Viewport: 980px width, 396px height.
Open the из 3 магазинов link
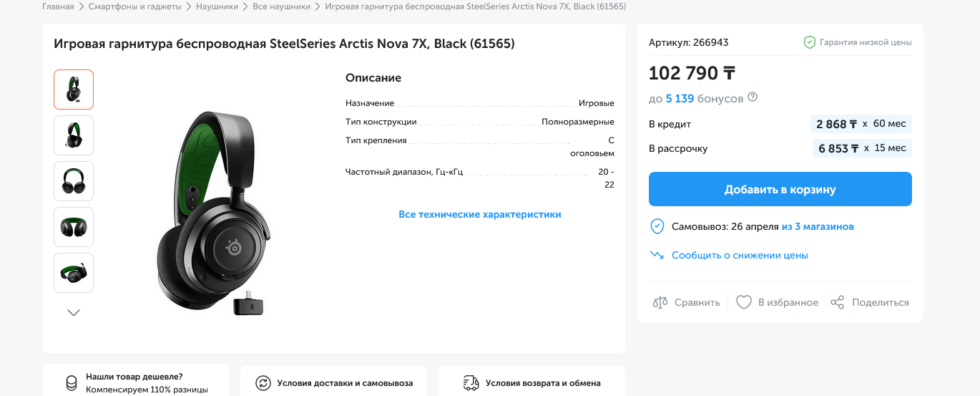pyautogui.click(x=818, y=227)
